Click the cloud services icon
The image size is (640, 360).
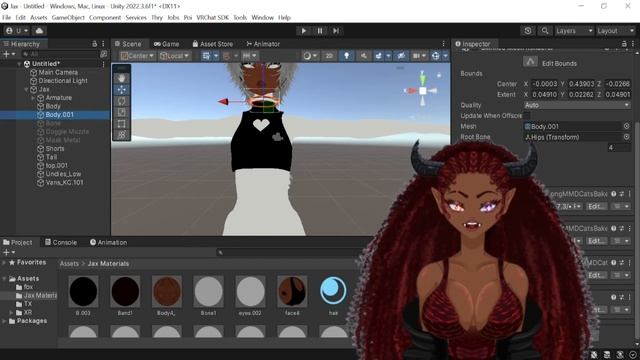tap(40, 31)
